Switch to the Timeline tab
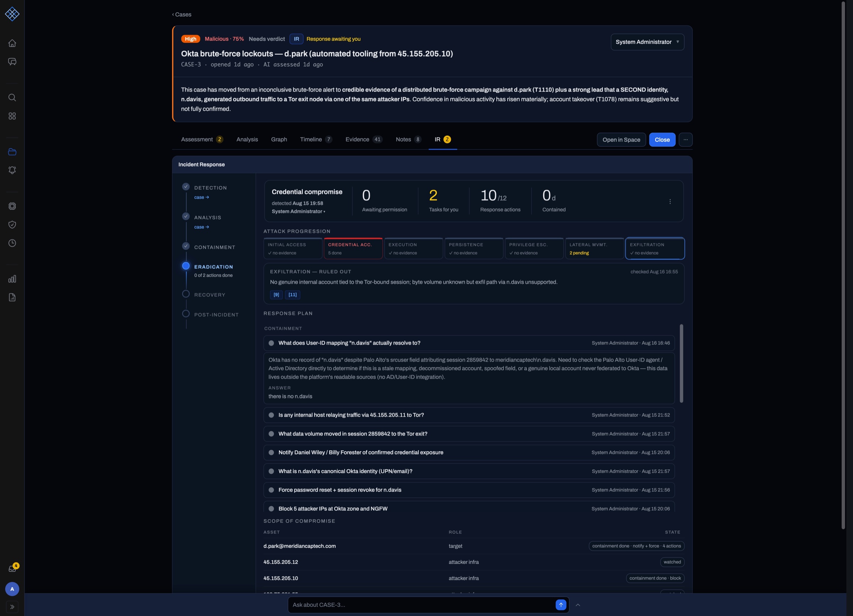The width and height of the screenshot is (853, 616). 316,139
